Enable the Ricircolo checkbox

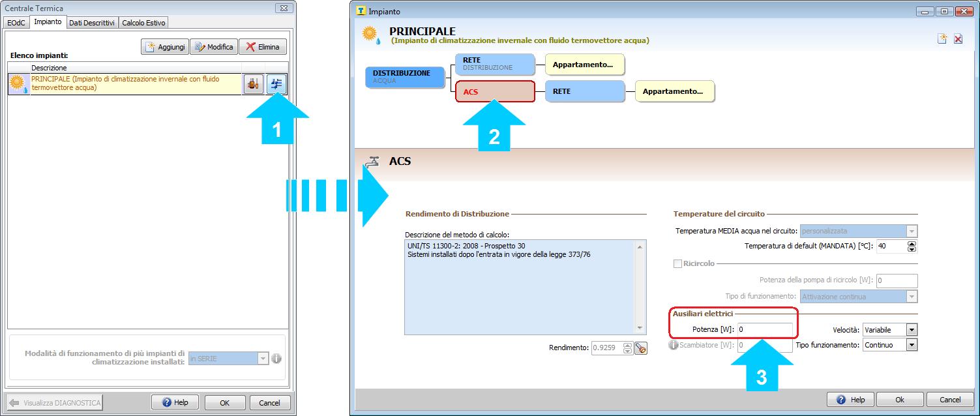click(x=677, y=263)
